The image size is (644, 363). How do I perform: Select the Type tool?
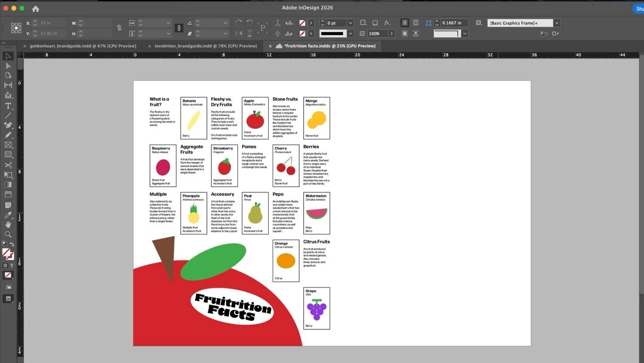point(8,106)
